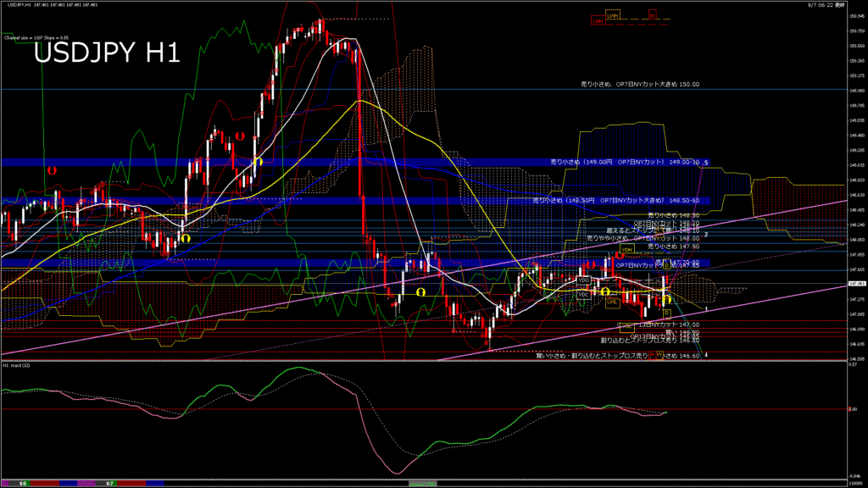Image resolution: width=868 pixels, height=488 pixels.
Task: Click the USDJPY H1 chart title
Action: pyautogui.click(x=107, y=53)
